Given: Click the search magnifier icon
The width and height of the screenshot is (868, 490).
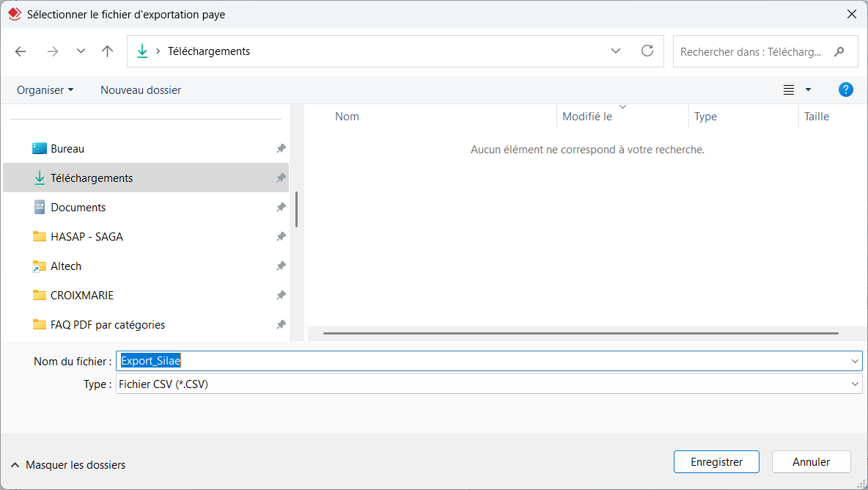Looking at the screenshot, I should [839, 51].
